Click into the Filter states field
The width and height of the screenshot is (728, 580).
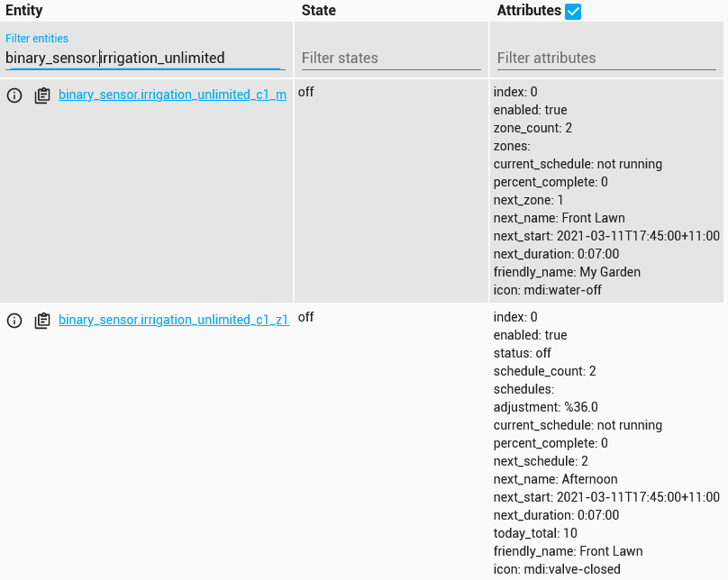pyautogui.click(x=391, y=58)
